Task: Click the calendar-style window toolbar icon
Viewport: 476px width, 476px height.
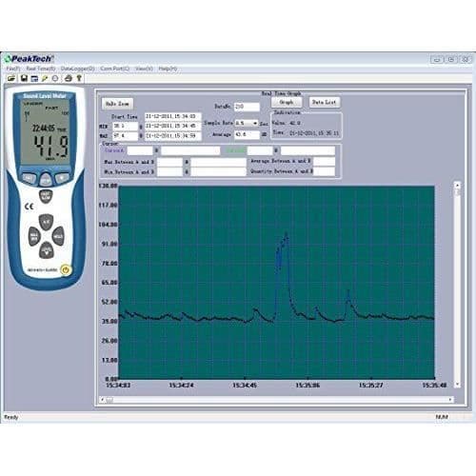Action: point(34,78)
